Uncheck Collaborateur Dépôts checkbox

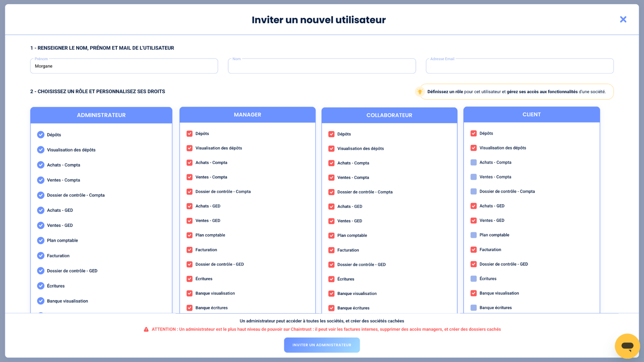(x=331, y=134)
